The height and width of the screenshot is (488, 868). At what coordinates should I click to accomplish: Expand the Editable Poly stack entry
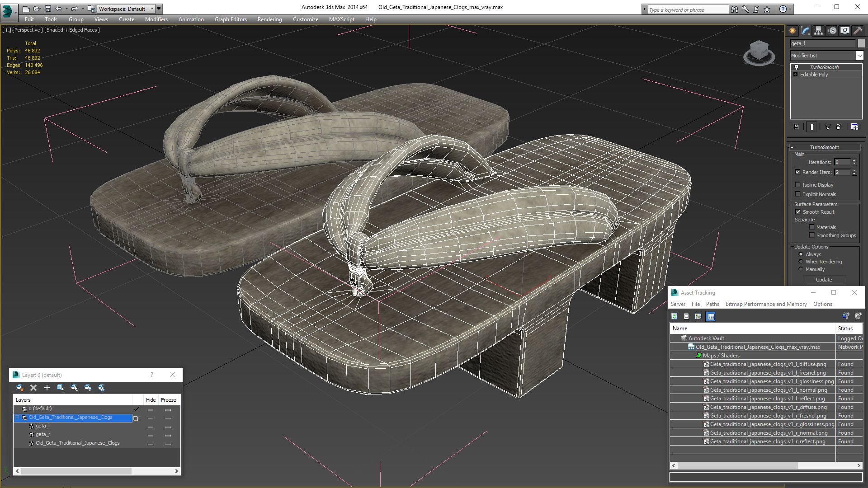795,75
